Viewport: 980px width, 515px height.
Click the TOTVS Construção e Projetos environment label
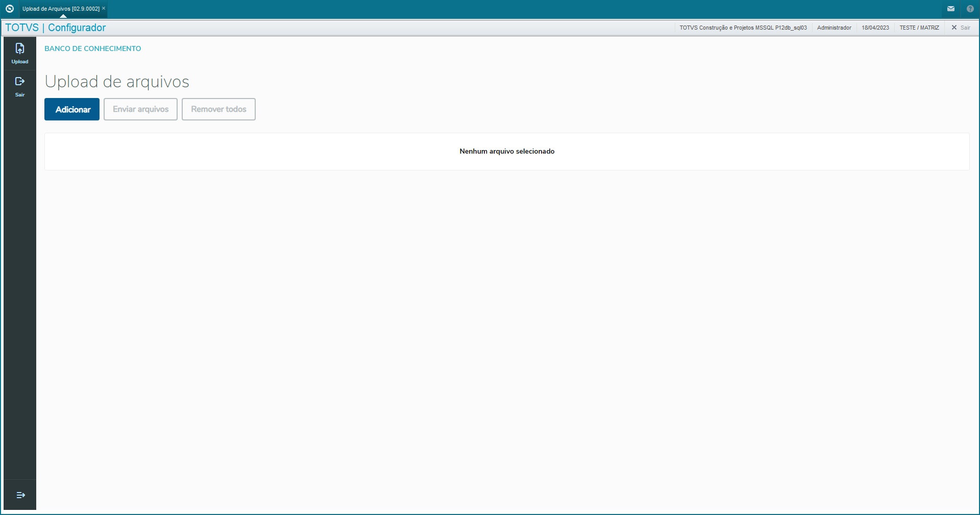[x=743, y=28]
